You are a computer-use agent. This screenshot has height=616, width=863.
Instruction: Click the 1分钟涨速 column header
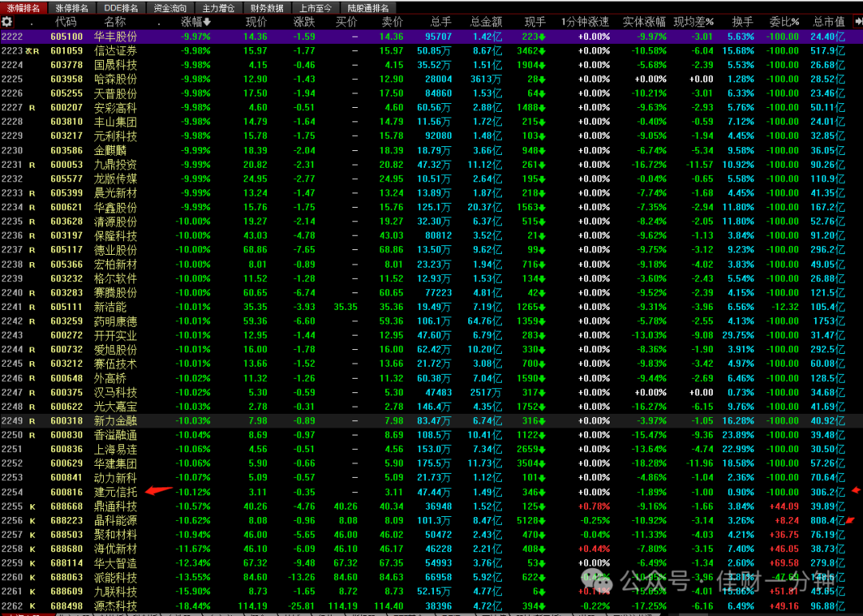tap(585, 22)
